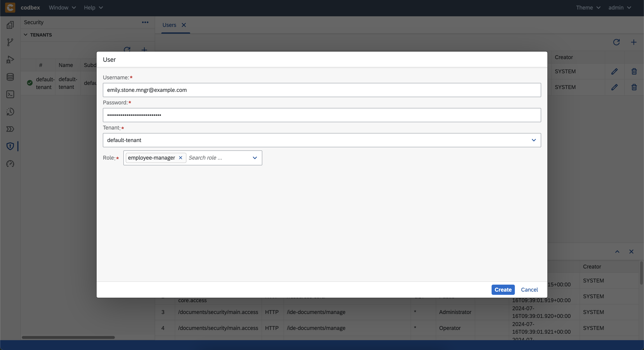Click the Administrator role cell in row 3
This screenshot has height=350, width=644.
[x=455, y=312]
